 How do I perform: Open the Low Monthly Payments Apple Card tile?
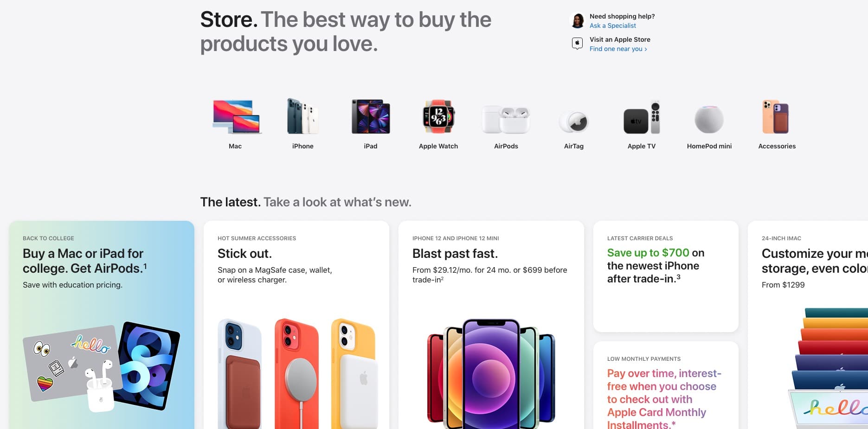click(x=666, y=385)
